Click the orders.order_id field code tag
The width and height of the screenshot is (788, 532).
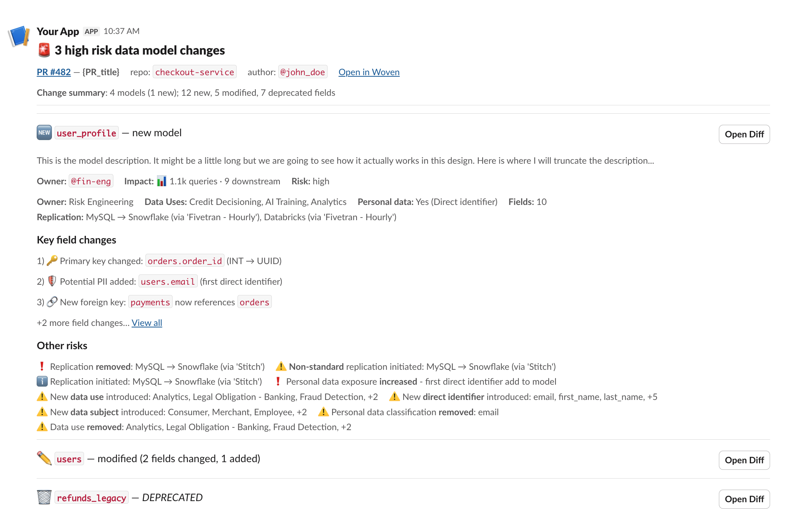click(x=185, y=261)
